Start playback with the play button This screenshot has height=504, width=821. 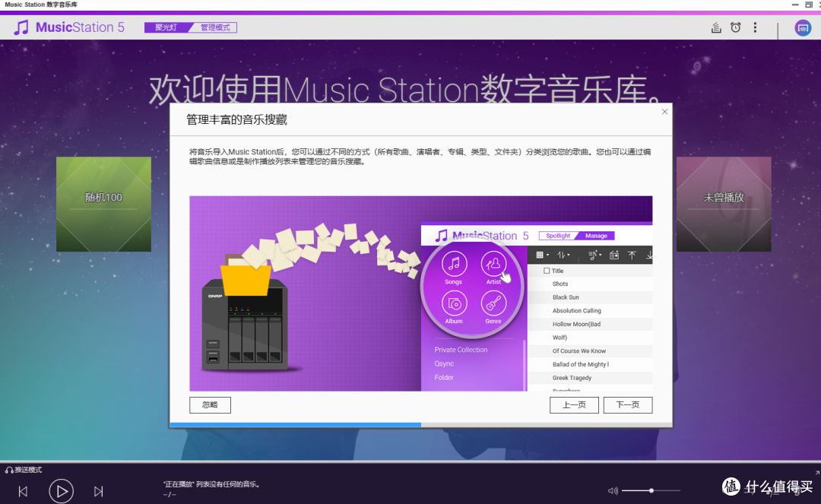(62, 491)
